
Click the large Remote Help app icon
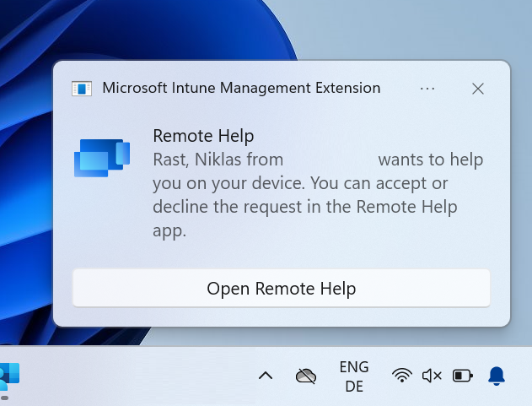(x=101, y=158)
